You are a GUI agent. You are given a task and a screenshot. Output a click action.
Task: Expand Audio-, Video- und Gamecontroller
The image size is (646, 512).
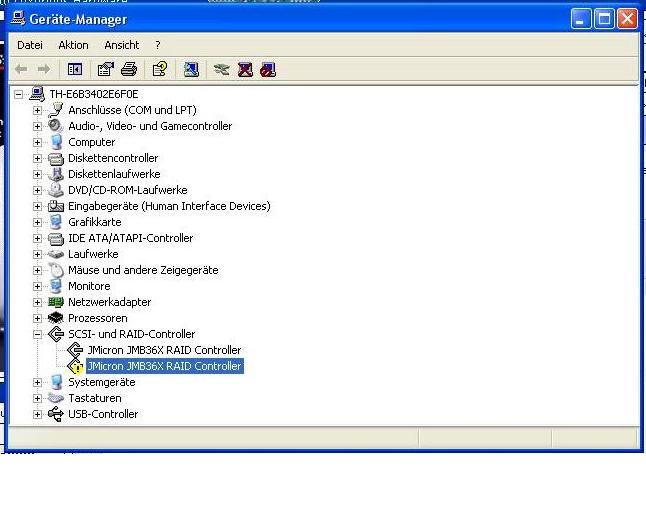[37, 126]
